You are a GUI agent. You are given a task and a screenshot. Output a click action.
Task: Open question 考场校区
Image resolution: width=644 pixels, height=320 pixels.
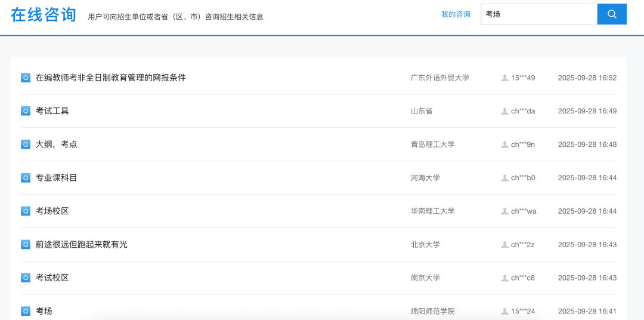click(52, 211)
